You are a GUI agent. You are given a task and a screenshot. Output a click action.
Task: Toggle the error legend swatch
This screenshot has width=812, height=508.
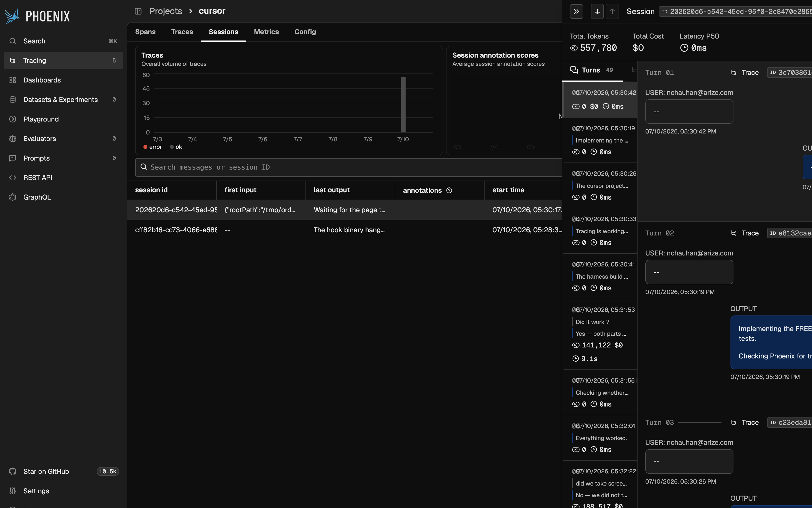tap(145, 147)
